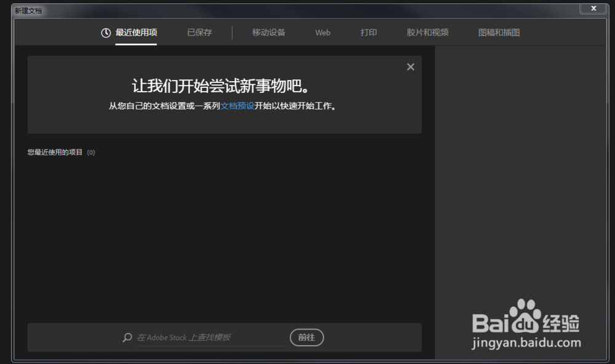The height and width of the screenshot is (364, 615).
Task: Follow the 文档预设 link
Action: click(x=237, y=106)
